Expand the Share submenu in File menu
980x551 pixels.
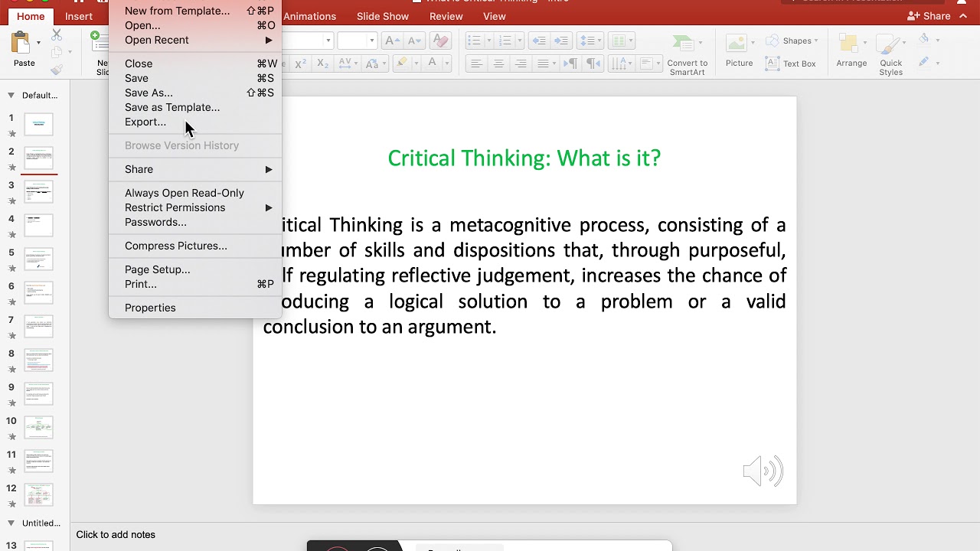click(x=269, y=169)
